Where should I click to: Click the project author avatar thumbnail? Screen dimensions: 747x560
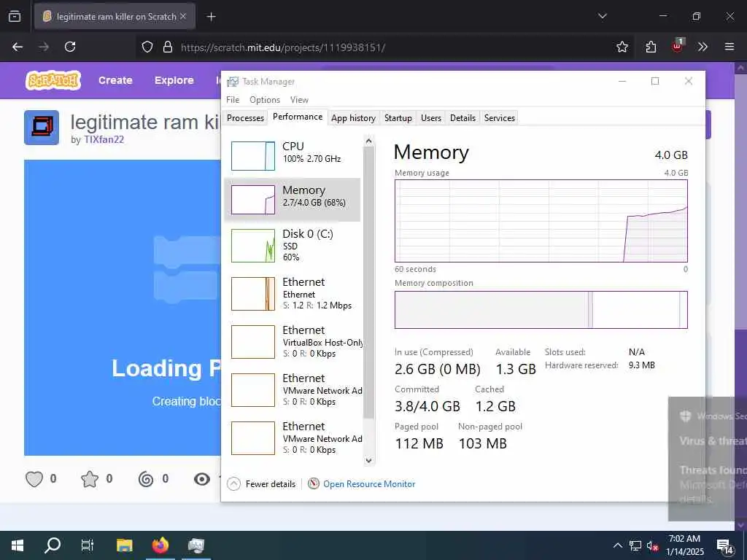(x=42, y=128)
